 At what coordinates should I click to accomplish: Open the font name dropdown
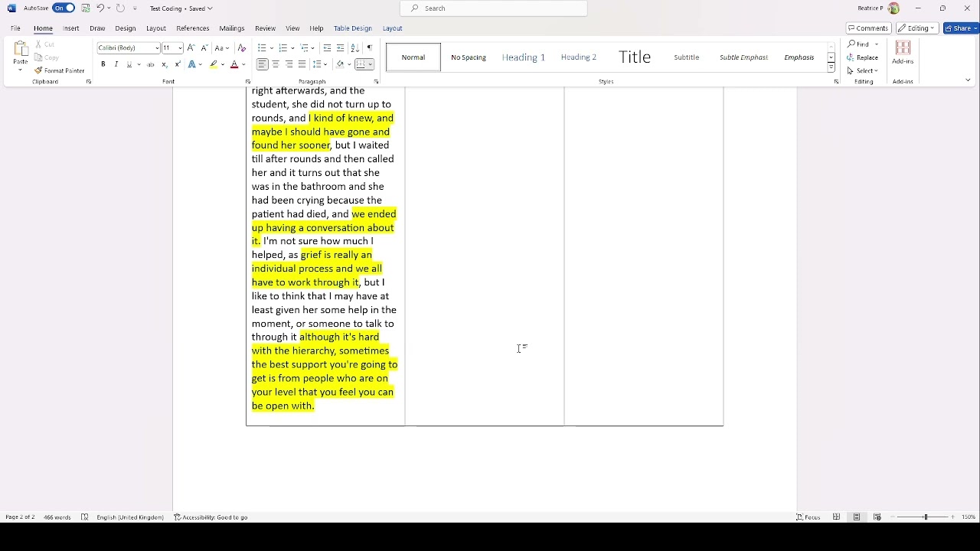point(157,48)
